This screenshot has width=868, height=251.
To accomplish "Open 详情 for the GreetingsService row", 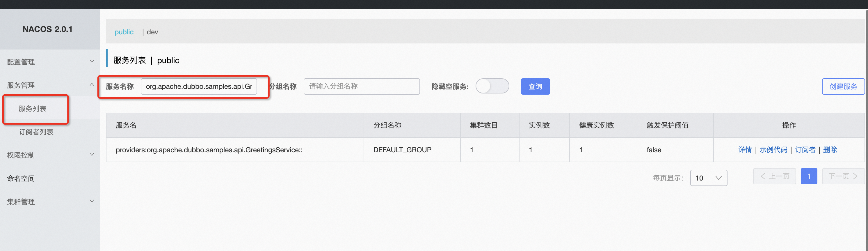I will tap(745, 150).
